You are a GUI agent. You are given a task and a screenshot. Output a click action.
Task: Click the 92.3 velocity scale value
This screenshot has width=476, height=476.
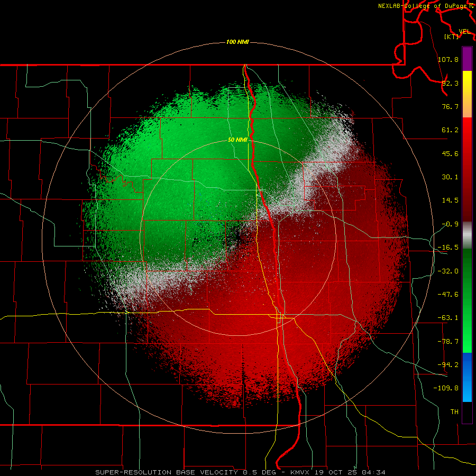pyautogui.click(x=450, y=83)
